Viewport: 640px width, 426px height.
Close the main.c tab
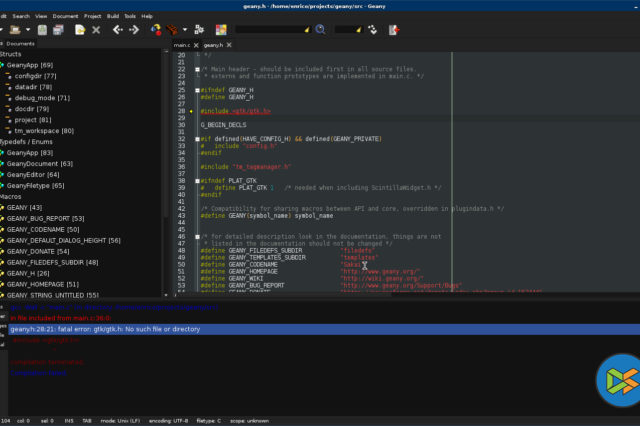(194, 45)
